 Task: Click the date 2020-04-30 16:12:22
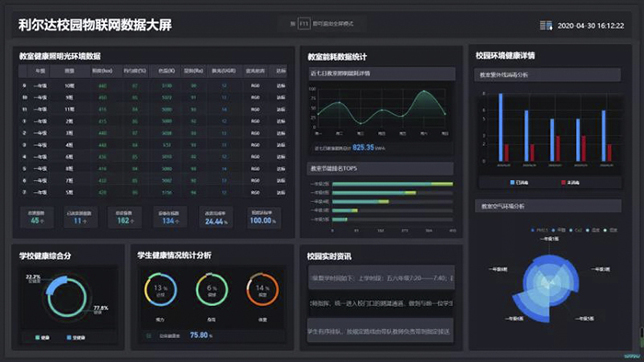(591, 26)
